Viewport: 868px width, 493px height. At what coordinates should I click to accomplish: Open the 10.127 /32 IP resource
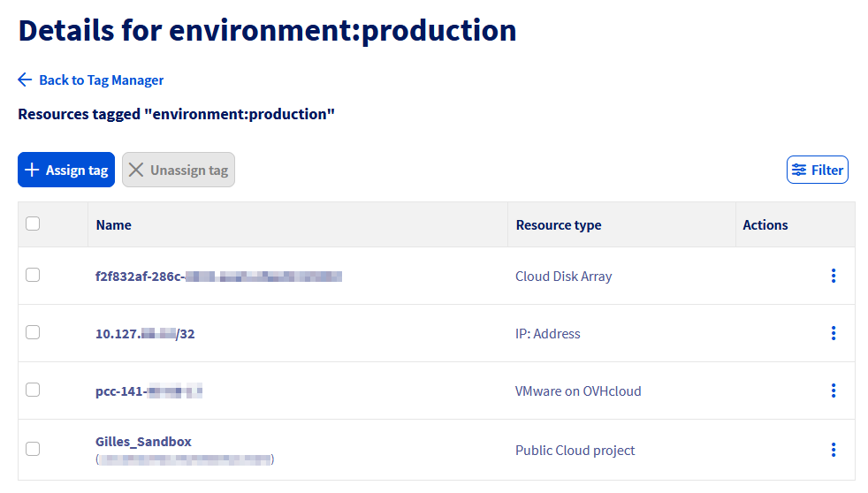pos(144,334)
